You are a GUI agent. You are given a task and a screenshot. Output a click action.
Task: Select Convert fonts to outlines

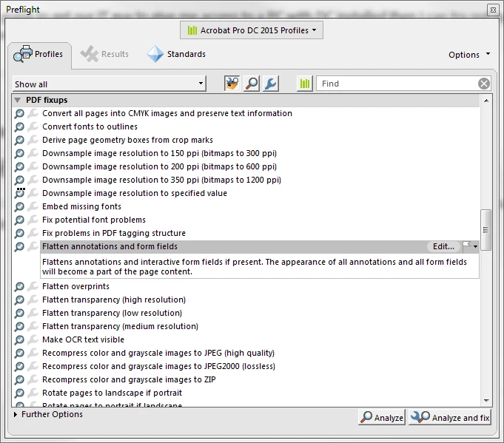(x=90, y=127)
